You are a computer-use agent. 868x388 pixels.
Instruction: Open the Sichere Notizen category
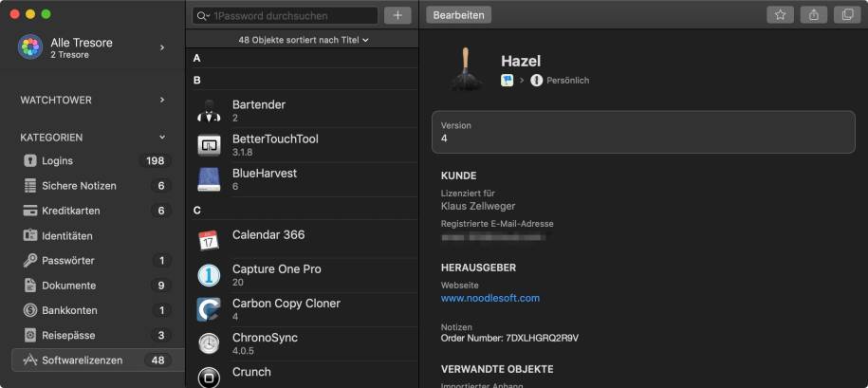point(98,186)
